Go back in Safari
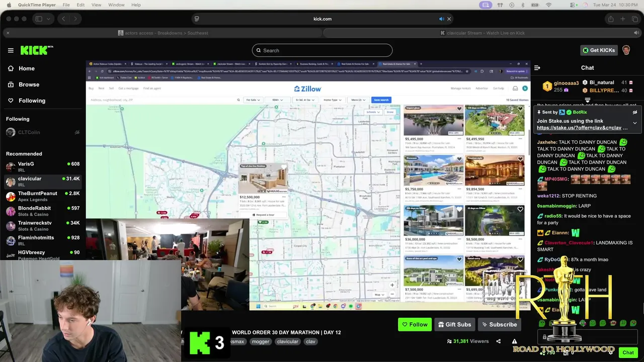 click(x=63, y=19)
